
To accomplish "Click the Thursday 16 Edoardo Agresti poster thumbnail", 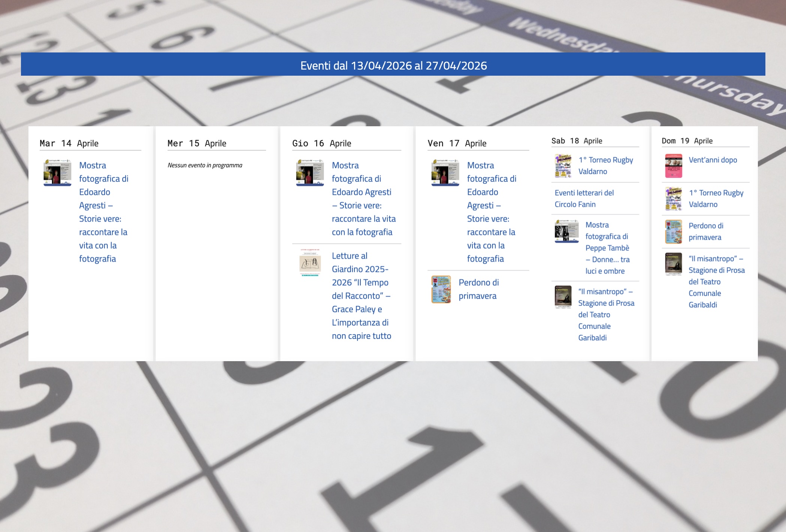I will click(310, 172).
